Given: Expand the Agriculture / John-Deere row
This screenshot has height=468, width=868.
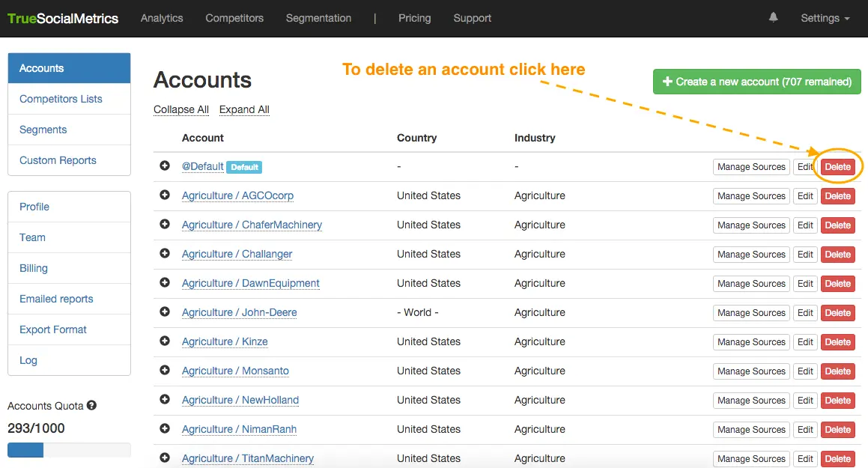Looking at the screenshot, I should pyautogui.click(x=165, y=312).
